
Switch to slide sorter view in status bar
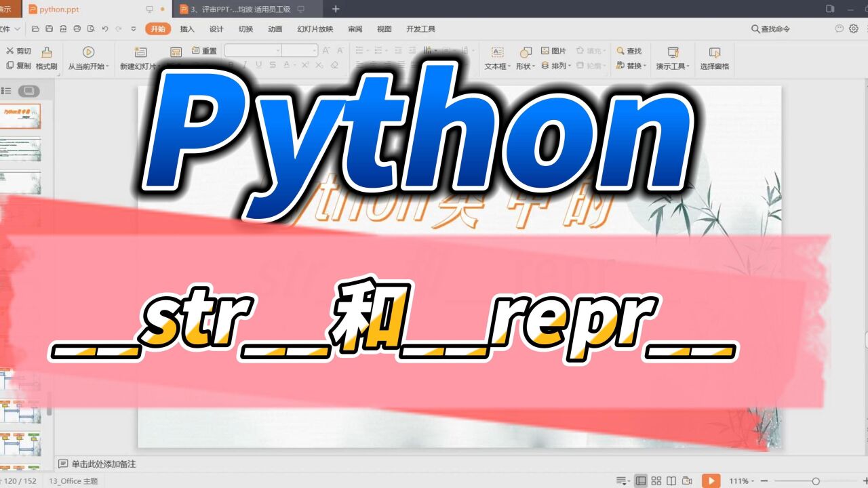(656, 481)
